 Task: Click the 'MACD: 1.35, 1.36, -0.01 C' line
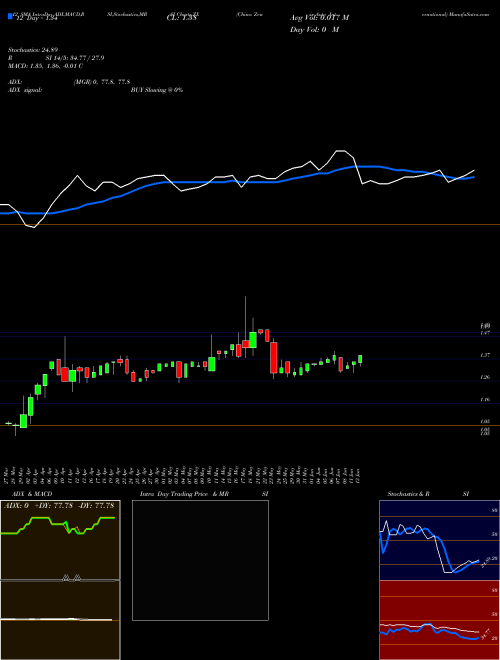coord(45,66)
